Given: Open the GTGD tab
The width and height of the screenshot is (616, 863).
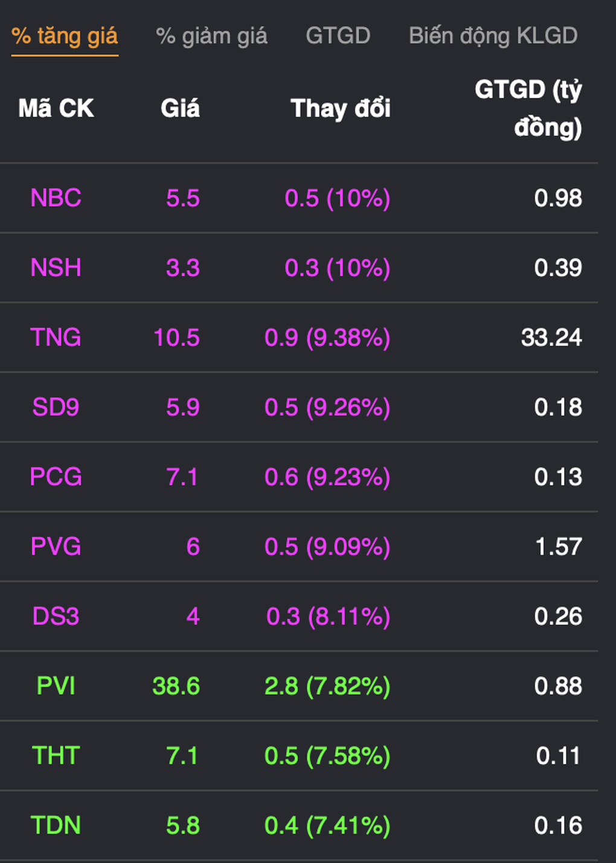Looking at the screenshot, I should (x=338, y=36).
